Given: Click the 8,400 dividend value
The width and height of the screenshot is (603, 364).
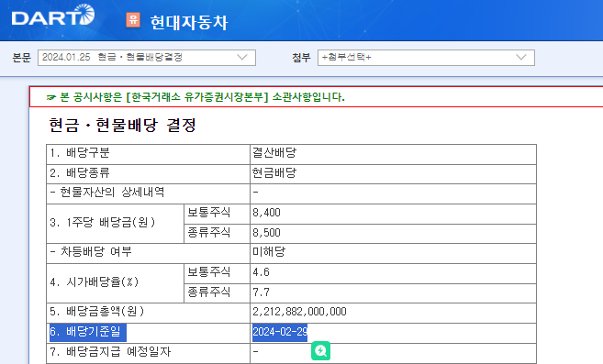Looking at the screenshot, I should click(266, 213).
